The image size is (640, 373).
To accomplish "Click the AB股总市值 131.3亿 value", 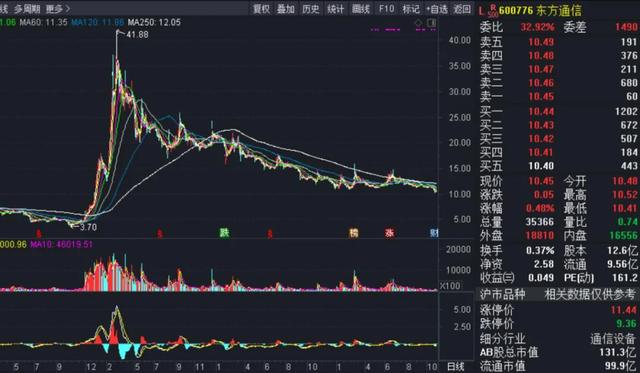I will point(618,352).
